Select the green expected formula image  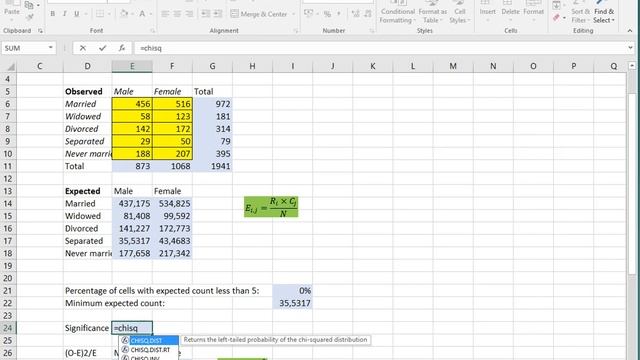pyautogui.click(x=271, y=207)
